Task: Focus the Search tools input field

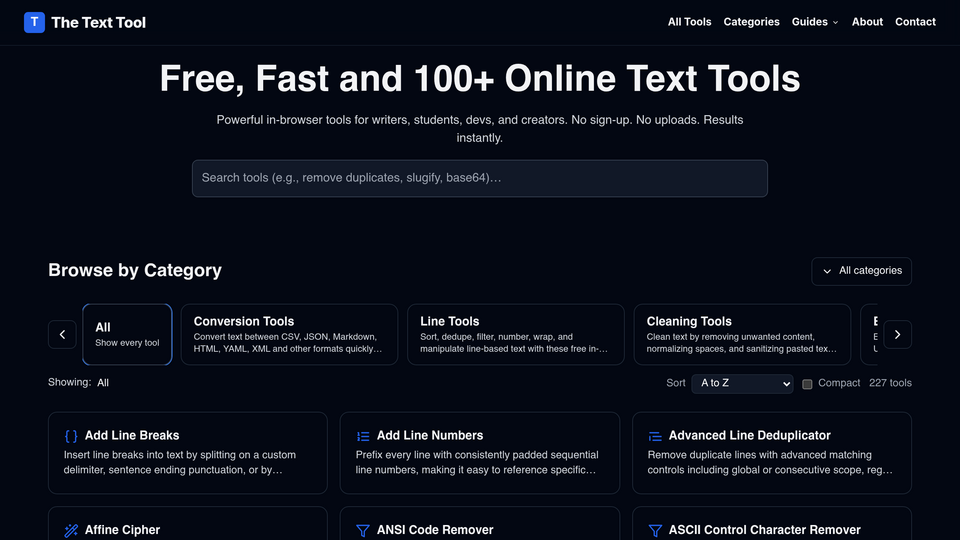Action: click(x=479, y=178)
